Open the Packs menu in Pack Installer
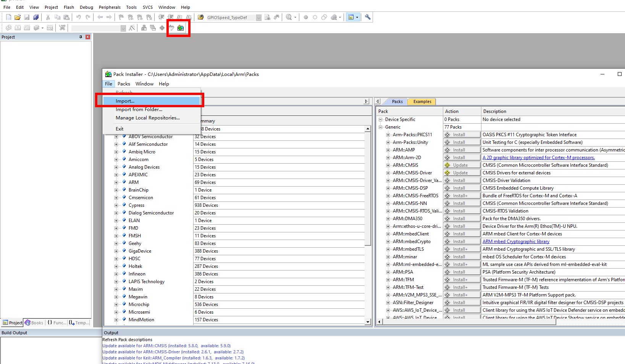Image resolution: width=625 pixels, height=364 pixels. (x=124, y=84)
